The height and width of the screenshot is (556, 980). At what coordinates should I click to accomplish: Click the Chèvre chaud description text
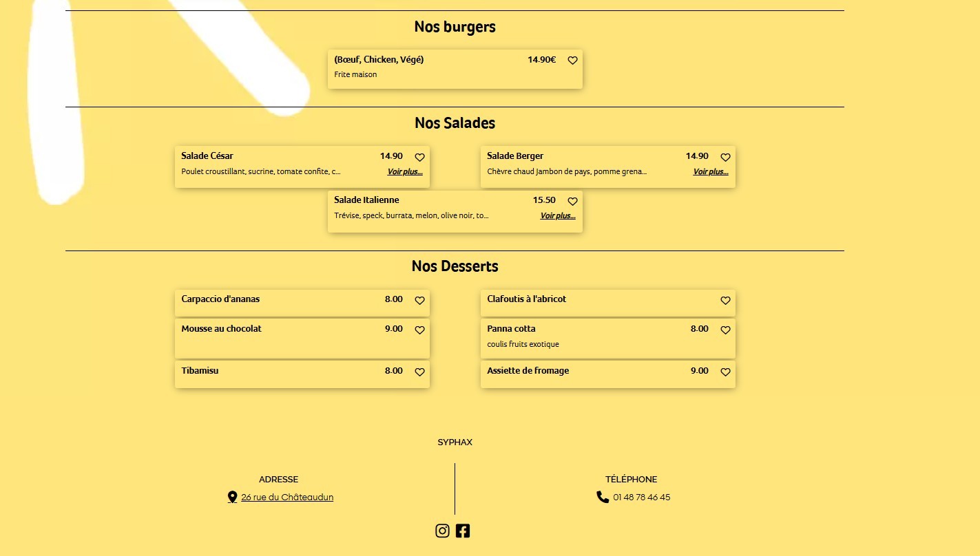tap(567, 172)
